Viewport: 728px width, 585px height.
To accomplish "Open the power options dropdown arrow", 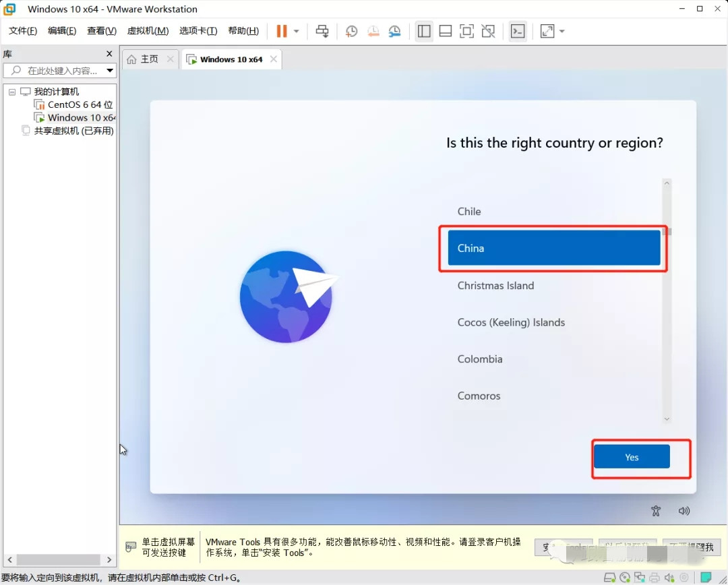I will 296,31.
